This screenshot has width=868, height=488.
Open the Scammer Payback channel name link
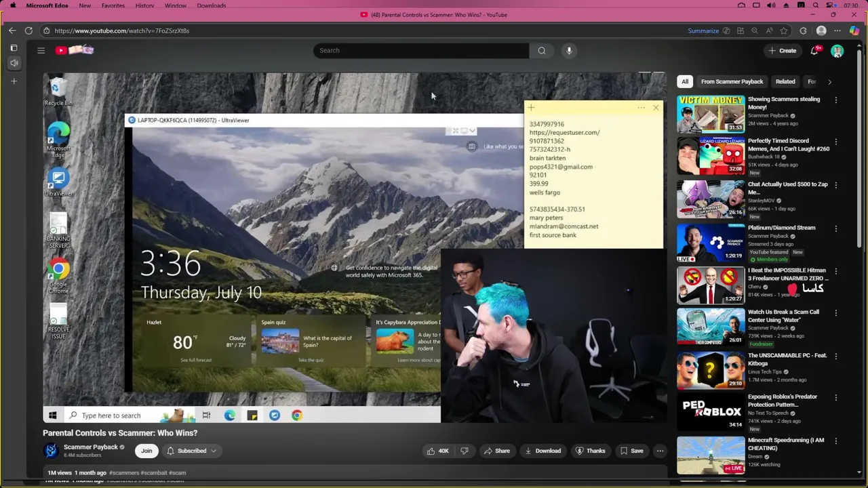click(x=91, y=447)
